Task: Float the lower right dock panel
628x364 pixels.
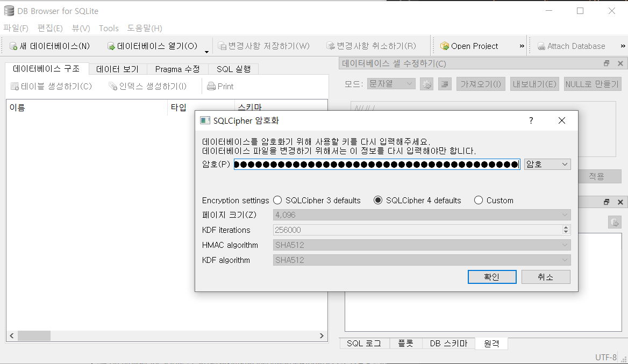Action: (606, 202)
